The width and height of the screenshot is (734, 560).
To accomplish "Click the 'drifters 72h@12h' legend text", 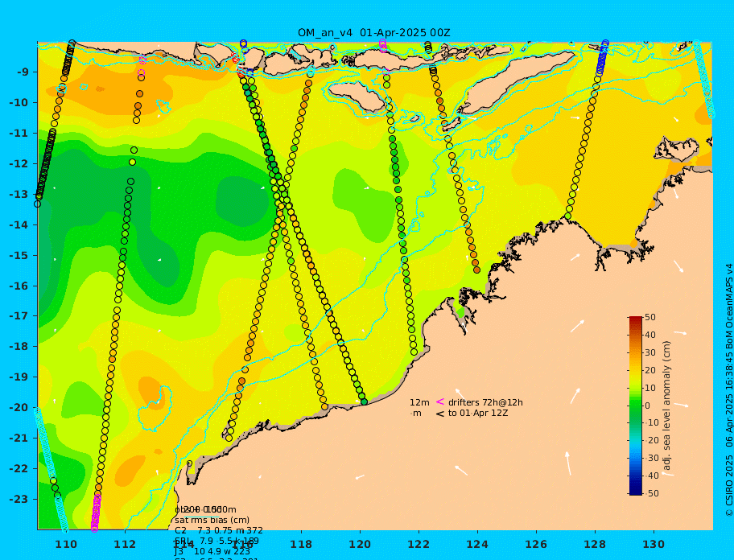I will (x=485, y=402).
